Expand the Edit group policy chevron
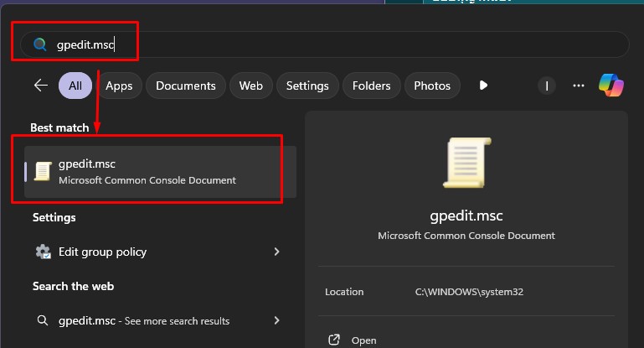Viewport: 644px width, 348px height. [x=277, y=252]
